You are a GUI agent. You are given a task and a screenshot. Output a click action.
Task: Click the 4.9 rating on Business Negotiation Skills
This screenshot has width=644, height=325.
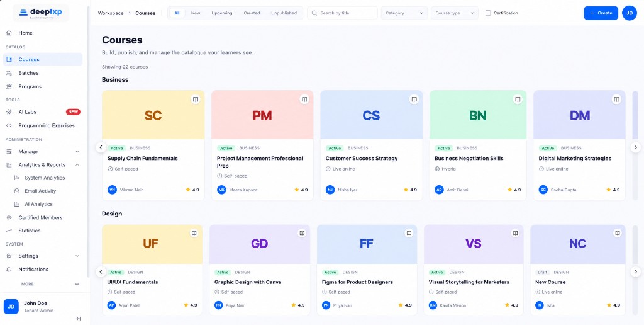[514, 190]
